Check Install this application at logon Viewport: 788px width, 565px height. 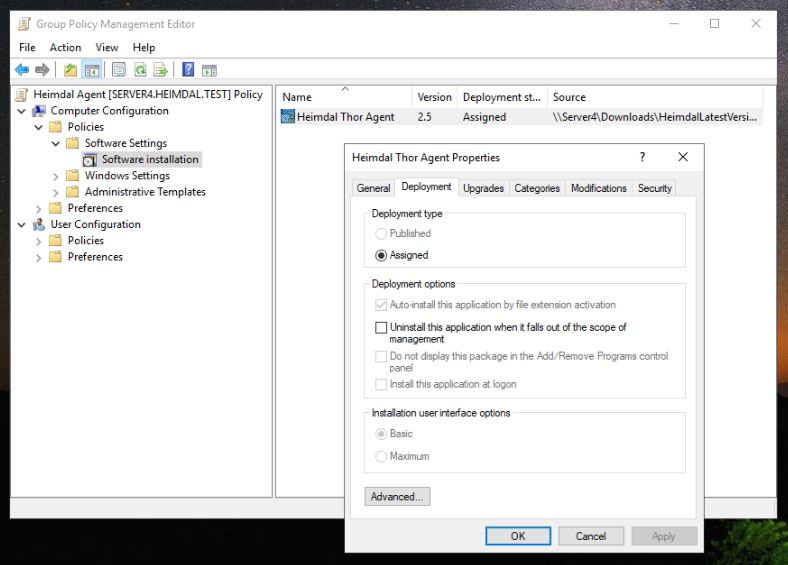click(x=381, y=385)
